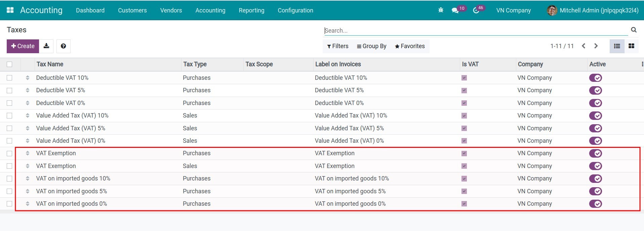The image size is (644, 231).
Task: Switch to kanban view icon
Action: 631,46
